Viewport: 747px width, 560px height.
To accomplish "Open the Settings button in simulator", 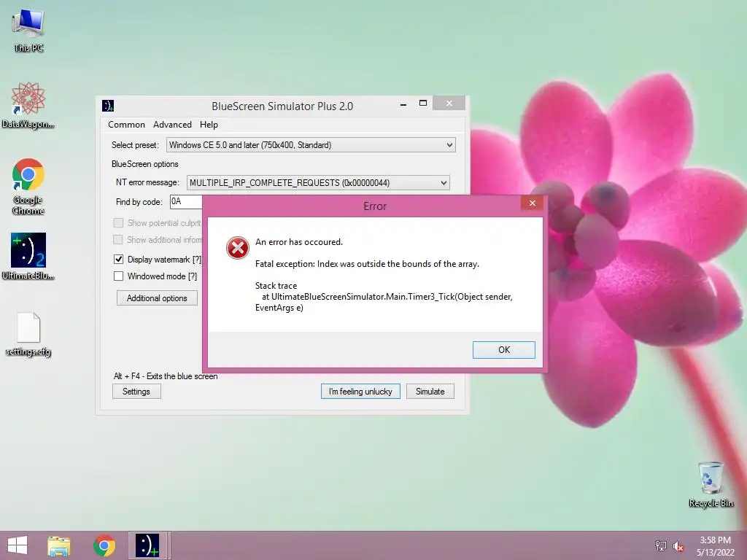I will point(136,392).
